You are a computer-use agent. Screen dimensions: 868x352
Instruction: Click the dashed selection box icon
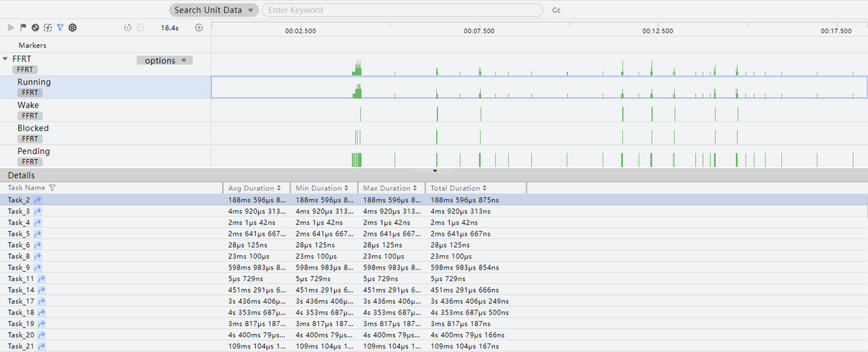[48, 27]
